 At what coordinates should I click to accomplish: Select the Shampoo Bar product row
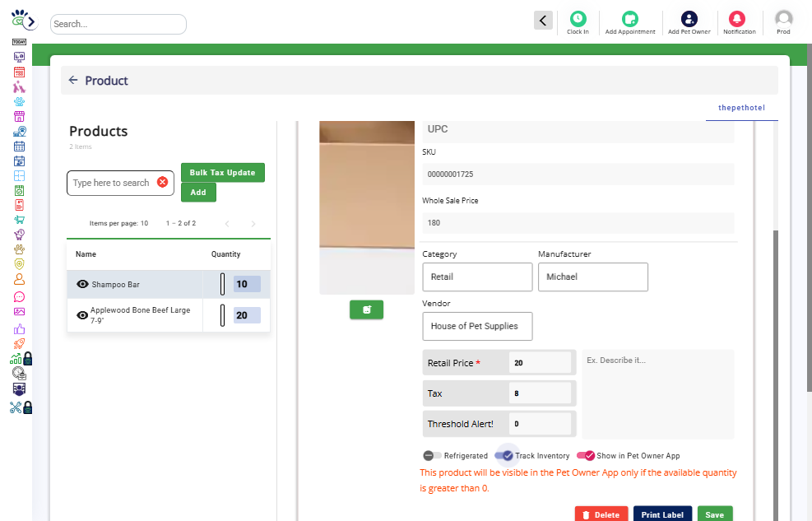[x=169, y=284]
